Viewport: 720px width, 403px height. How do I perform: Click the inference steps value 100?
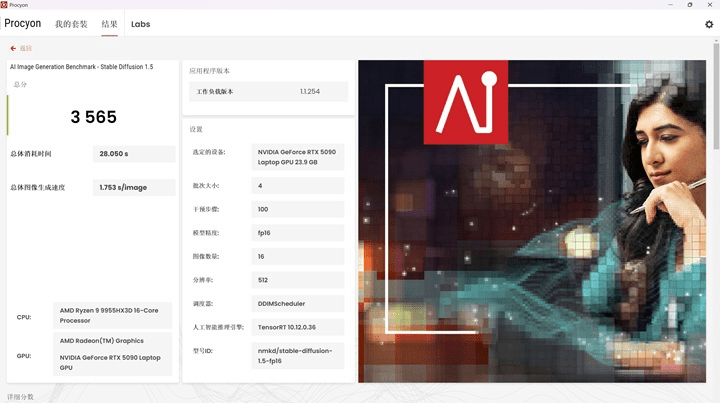click(298, 209)
